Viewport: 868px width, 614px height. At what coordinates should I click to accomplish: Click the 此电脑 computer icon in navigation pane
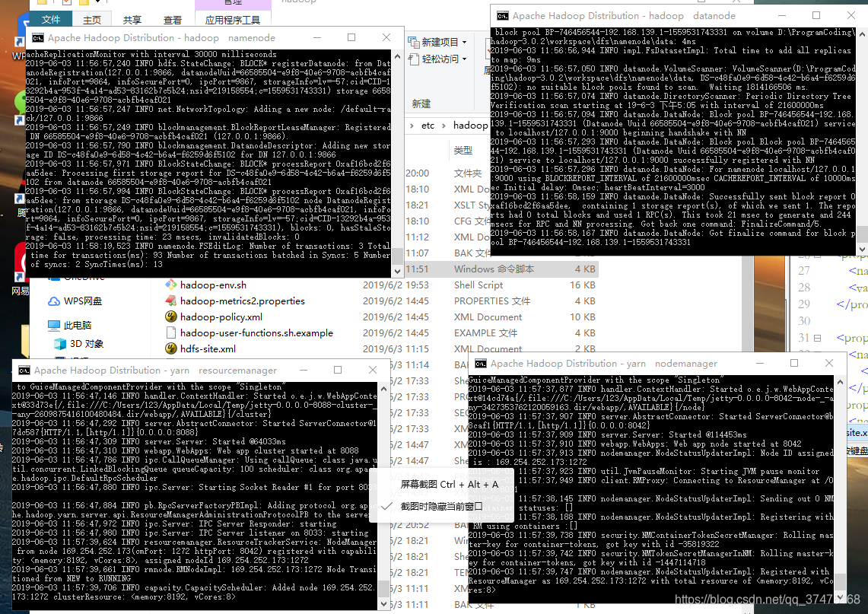[x=54, y=325]
